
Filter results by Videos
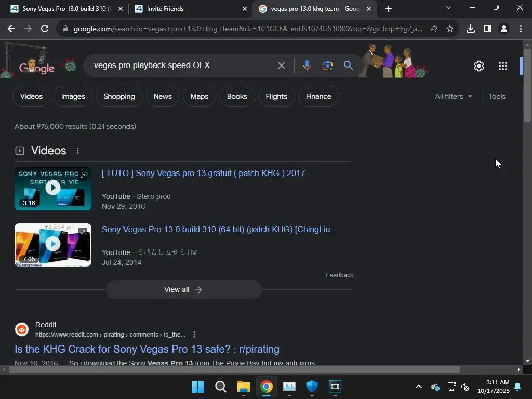(32, 96)
